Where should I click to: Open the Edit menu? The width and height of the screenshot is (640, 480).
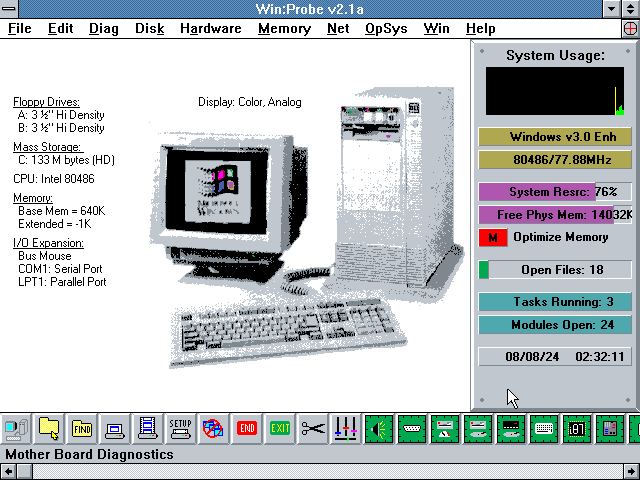(60, 29)
